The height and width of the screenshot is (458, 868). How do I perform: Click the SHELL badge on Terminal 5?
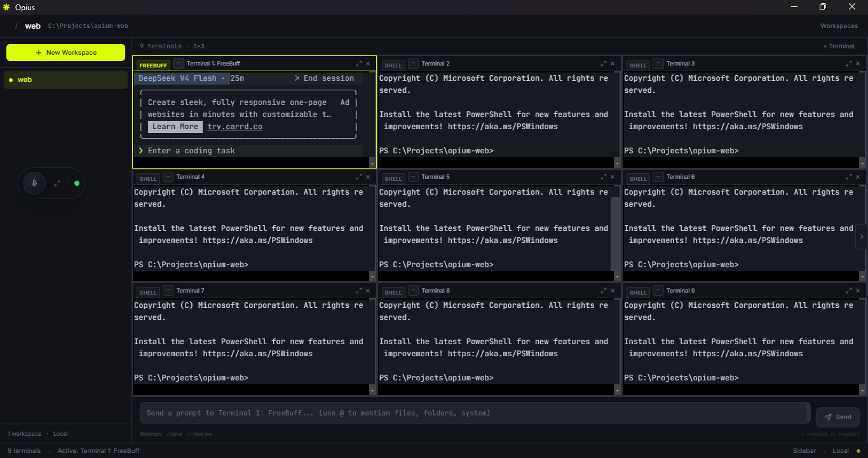[x=393, y=179]
